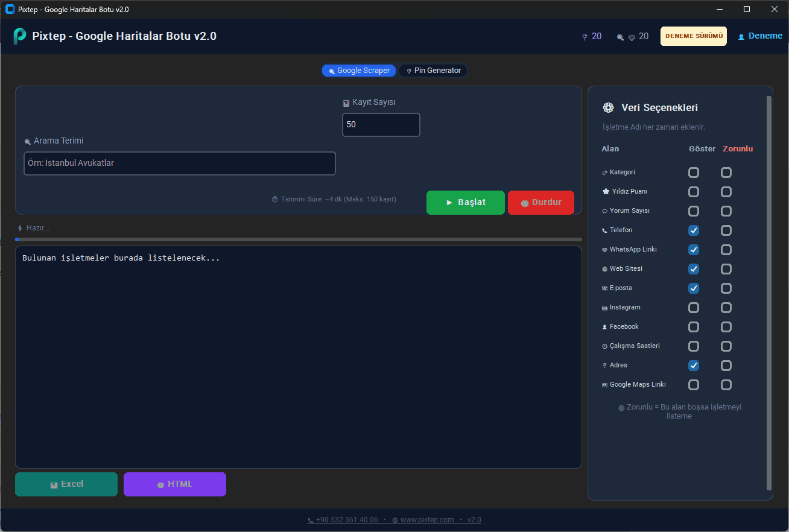Click the Veri Seçenekleri gear icon
Screen dimensions: 789x532
click(608, 108)
